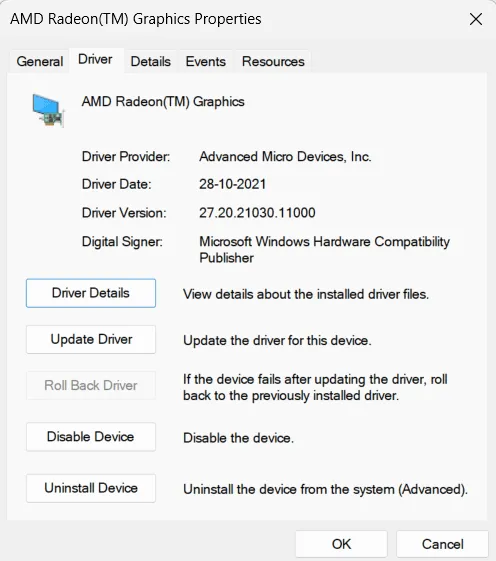Click 'Update the driver for this device' text

coord(277,340)
